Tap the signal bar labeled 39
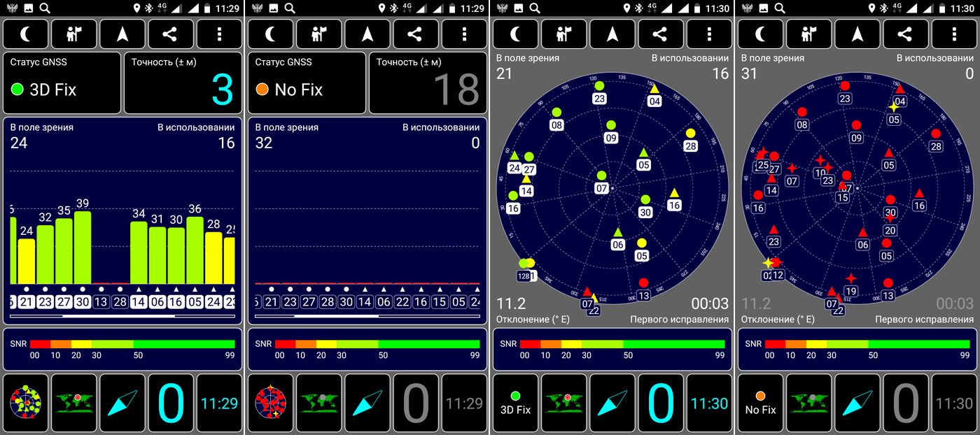This screenshot has width=980, height=435. click(83, 246)
